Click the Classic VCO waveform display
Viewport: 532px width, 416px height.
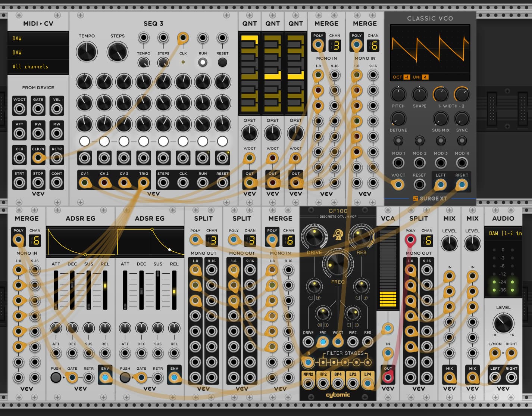point(430,53)
